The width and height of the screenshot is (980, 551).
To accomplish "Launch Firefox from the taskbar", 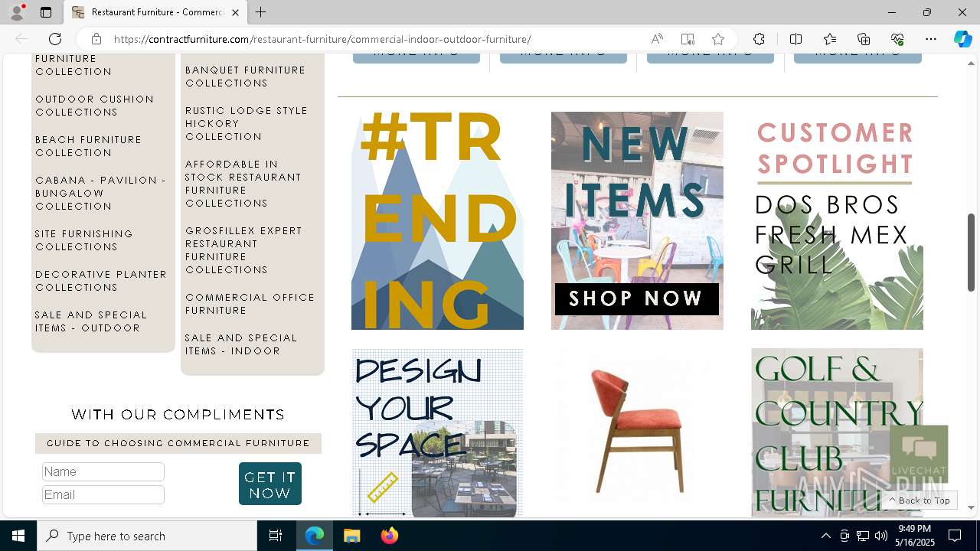I will click(389, 536).
